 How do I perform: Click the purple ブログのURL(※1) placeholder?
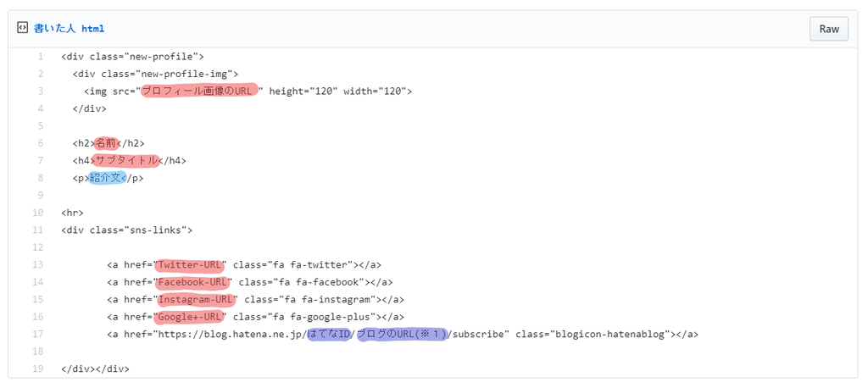402,335
